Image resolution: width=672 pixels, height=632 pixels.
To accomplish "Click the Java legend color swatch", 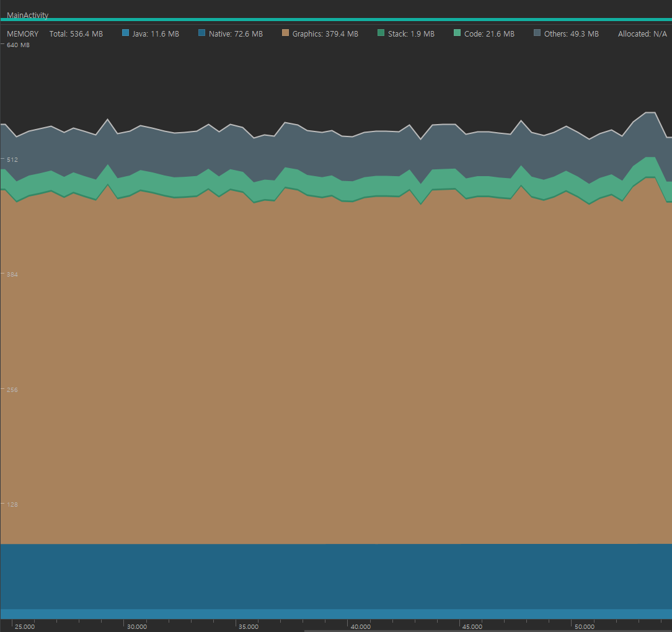I will pyautogui.click(x=126, y=33).
